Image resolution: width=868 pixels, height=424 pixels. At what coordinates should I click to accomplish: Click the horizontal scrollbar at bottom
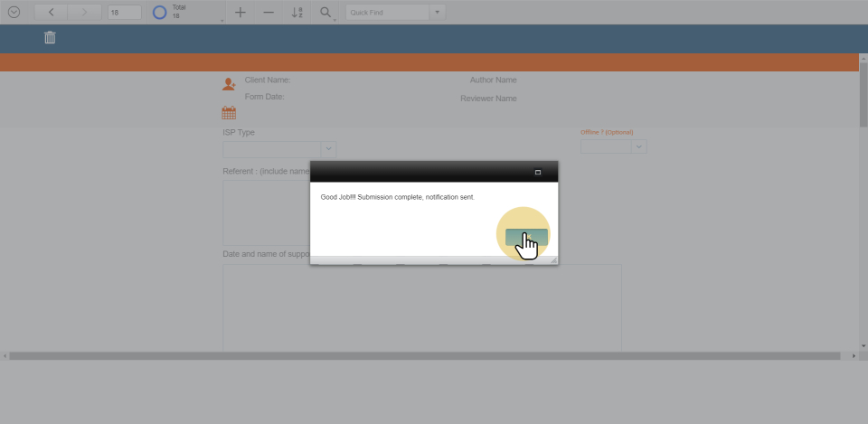click(429, 356)
